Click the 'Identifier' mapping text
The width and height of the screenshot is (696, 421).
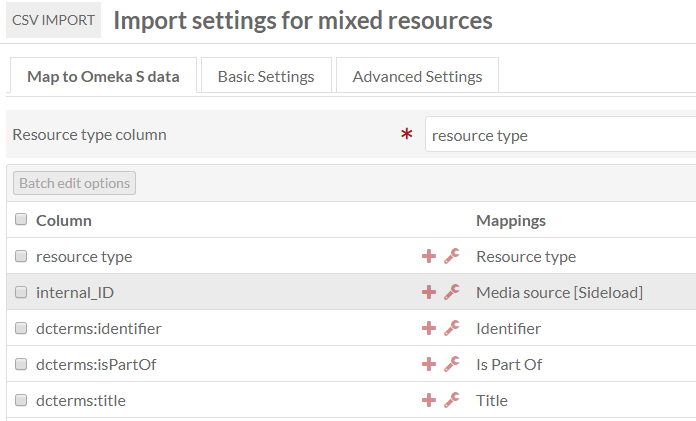(x=508, y=329)
